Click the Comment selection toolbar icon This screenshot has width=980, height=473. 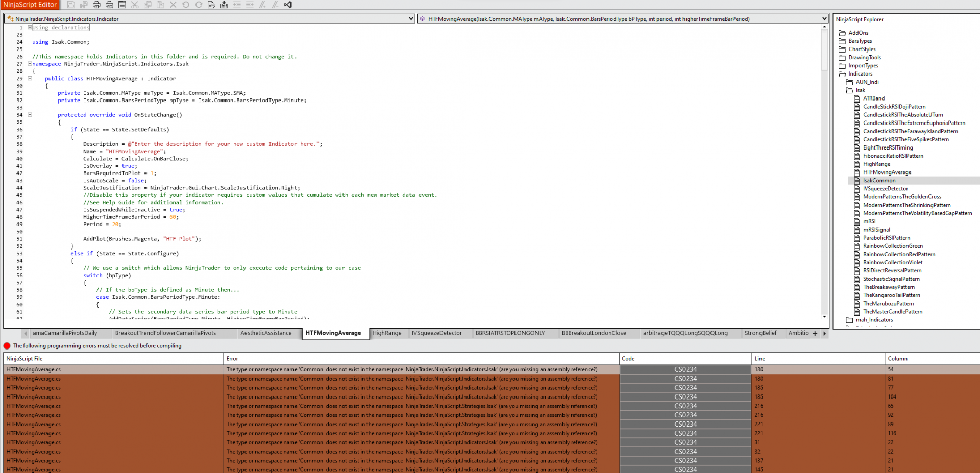262,5
